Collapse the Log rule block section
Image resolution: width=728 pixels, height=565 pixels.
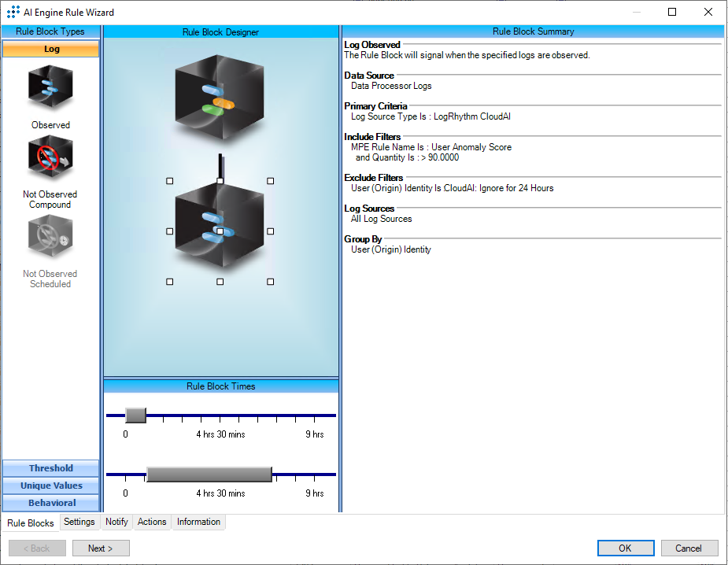[51, 49]
